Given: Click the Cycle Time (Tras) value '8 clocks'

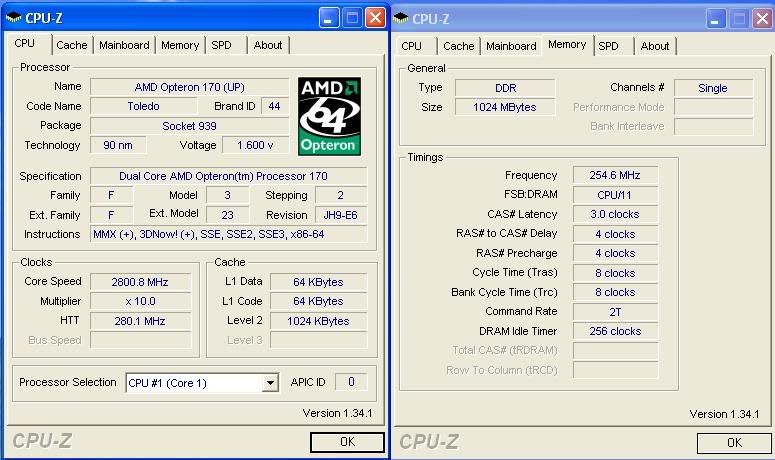Looking at the screenshot, I should click(x=615, y=273).
